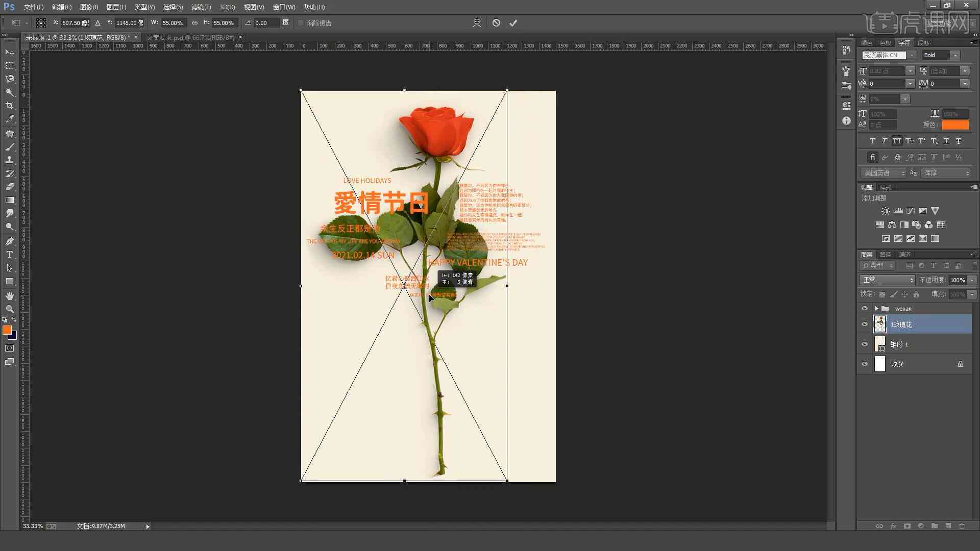Click the rotation angle input field
980x551 pixels.
(266, 23)
